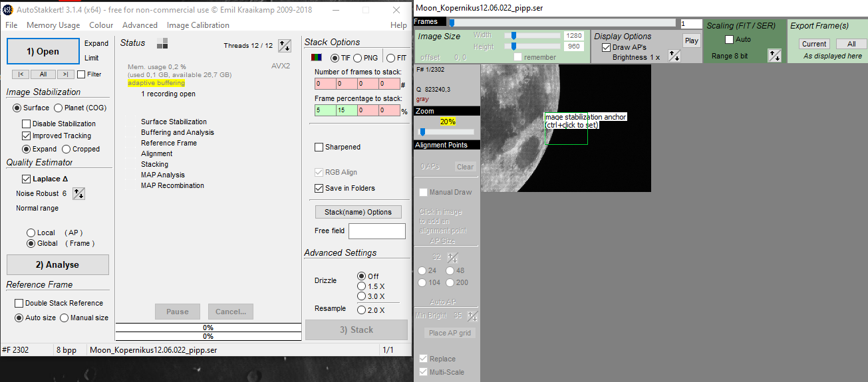Image resolution: width=868 pixels, height=382 pixels.
Task: Toggle the Filter checkbox
Action: (81, 74)
